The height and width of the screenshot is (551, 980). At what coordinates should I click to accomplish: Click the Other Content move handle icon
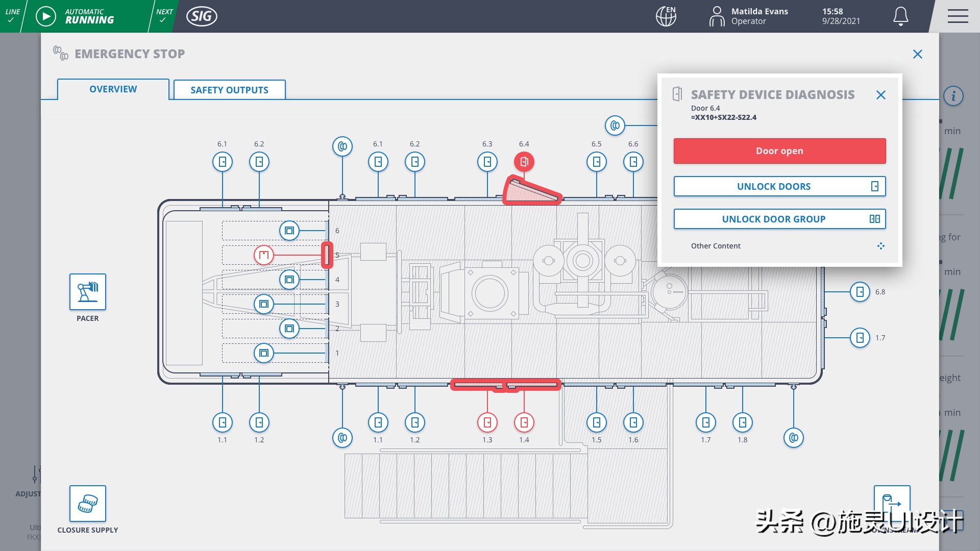click(881, 246)
